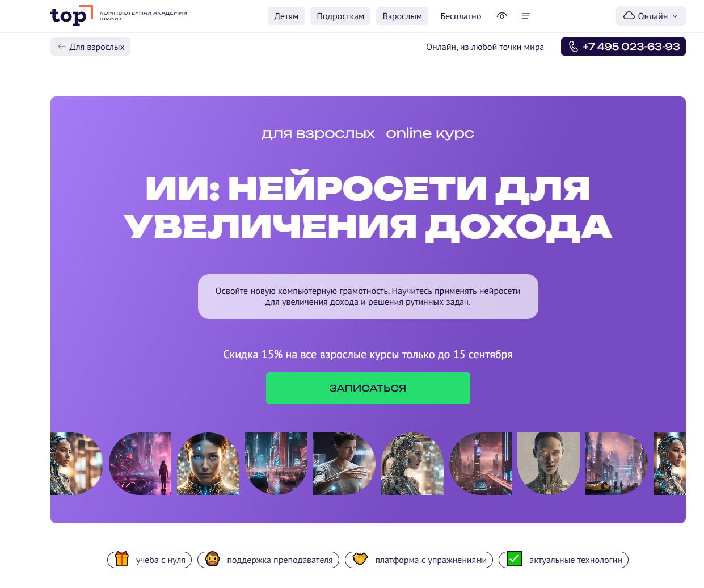Viewport: 704px width, 588px height.
Task: Click the back arrow in Для взрослых
Action: 61,47
